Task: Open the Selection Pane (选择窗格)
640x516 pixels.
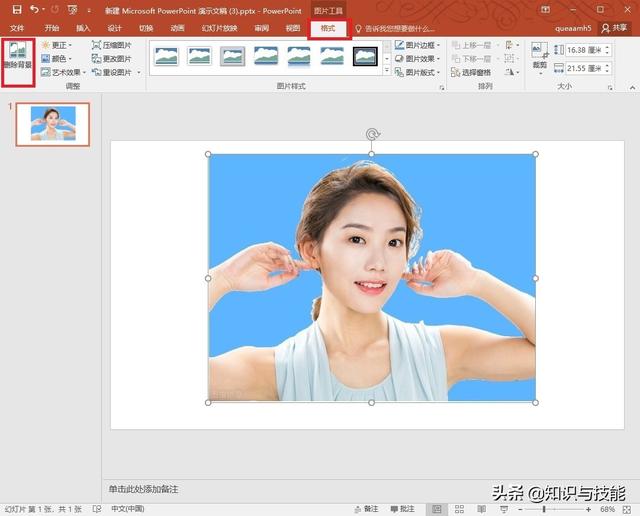Action: tap(469, 72)
